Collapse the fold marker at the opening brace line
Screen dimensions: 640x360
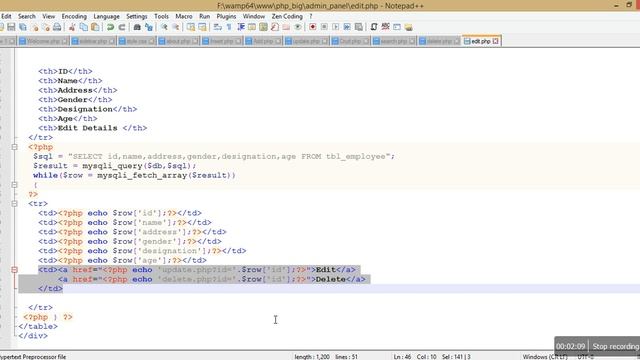point(14,185)
